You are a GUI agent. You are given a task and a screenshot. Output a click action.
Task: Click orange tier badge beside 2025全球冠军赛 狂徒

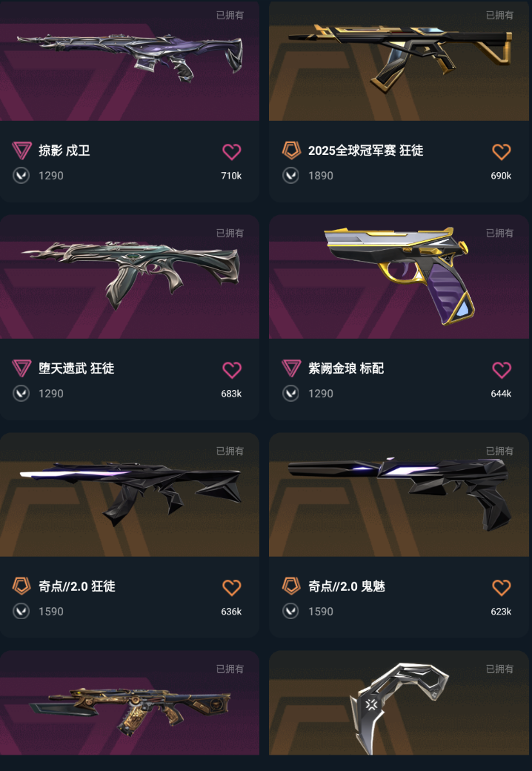click(291, 150)
